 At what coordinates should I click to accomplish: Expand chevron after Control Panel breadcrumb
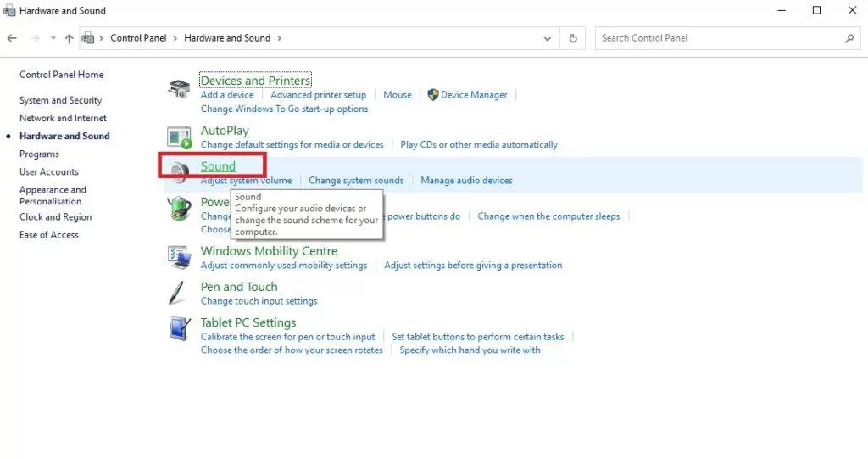[x=175, y=38]
